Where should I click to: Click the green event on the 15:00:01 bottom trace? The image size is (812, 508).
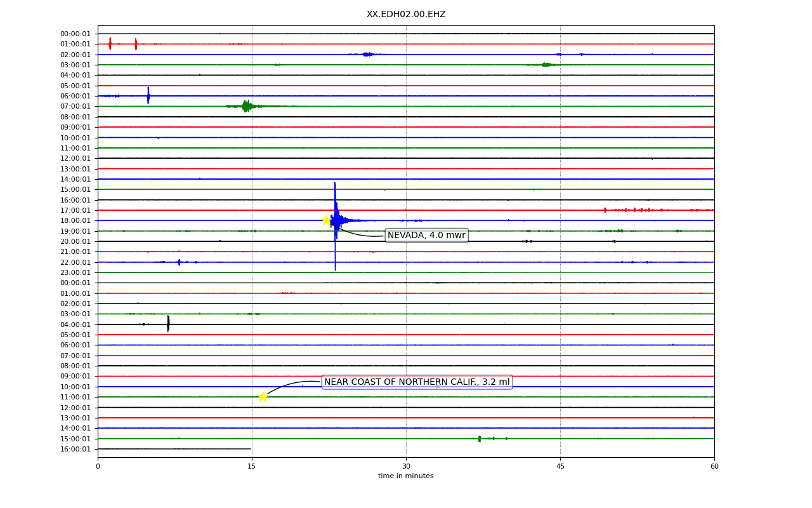point(480,439)
